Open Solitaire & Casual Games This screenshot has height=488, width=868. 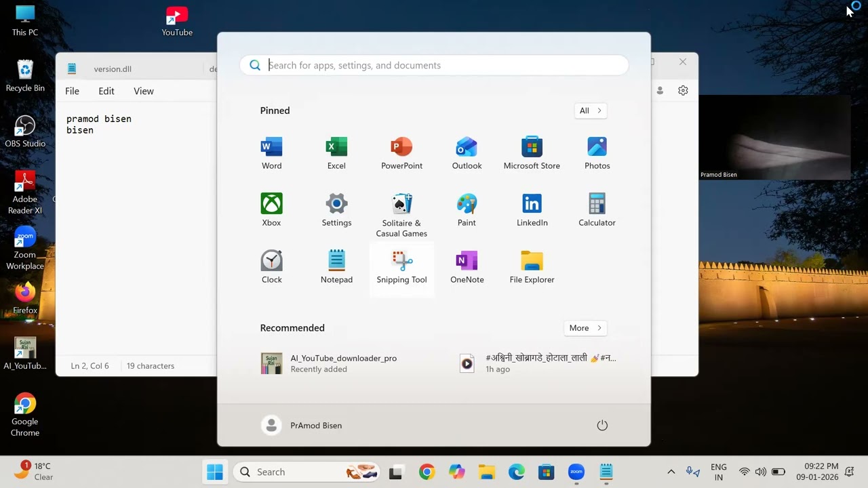click(401, 216)
